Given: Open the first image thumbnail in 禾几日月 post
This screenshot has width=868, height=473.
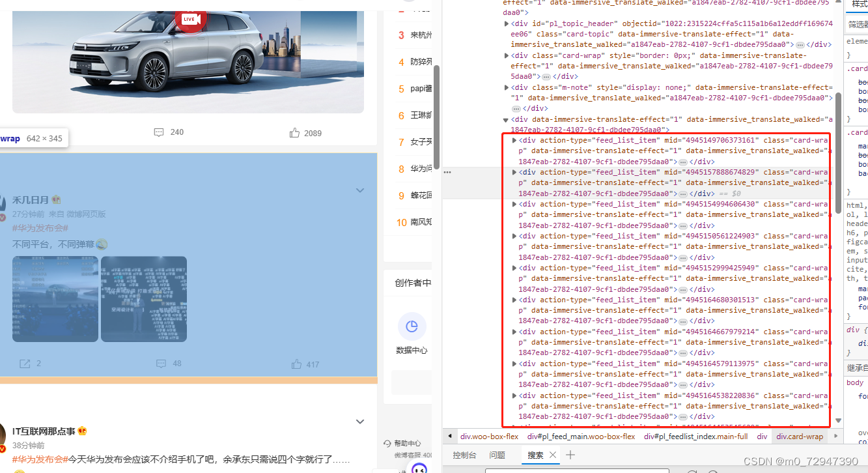Looking at the screenshot, I should (55, 299).
